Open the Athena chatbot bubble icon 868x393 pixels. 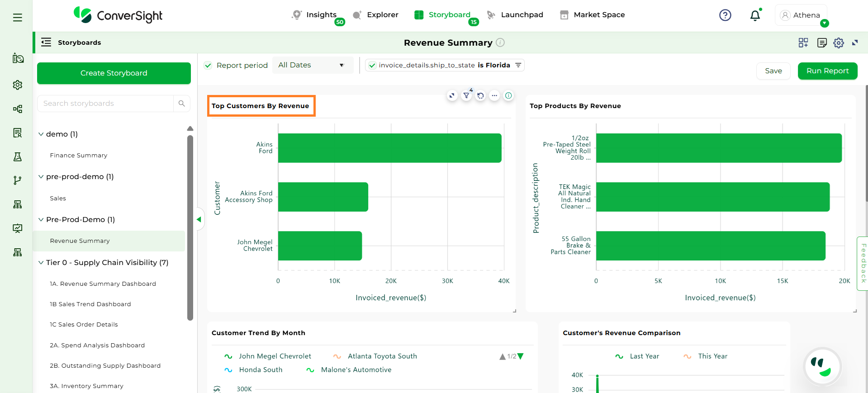[x=822, y=366]
